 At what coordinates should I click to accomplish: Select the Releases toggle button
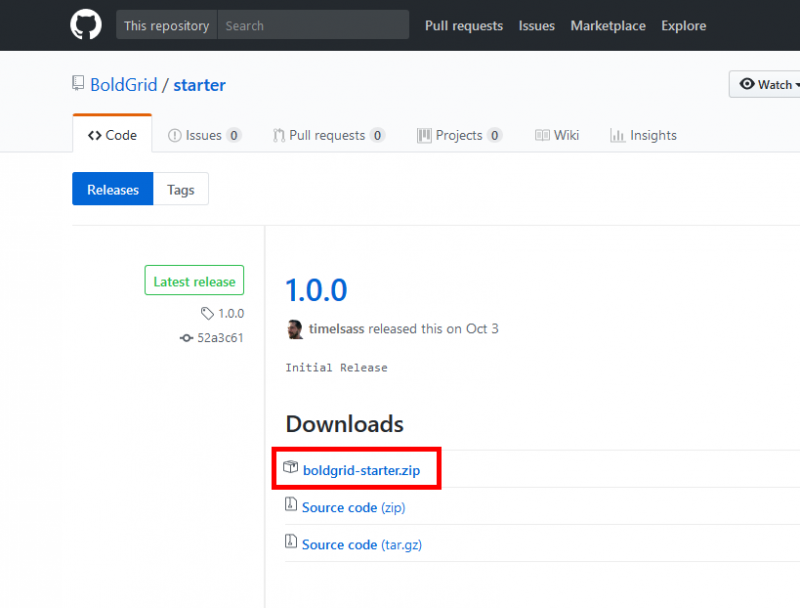tap(112, 189)
